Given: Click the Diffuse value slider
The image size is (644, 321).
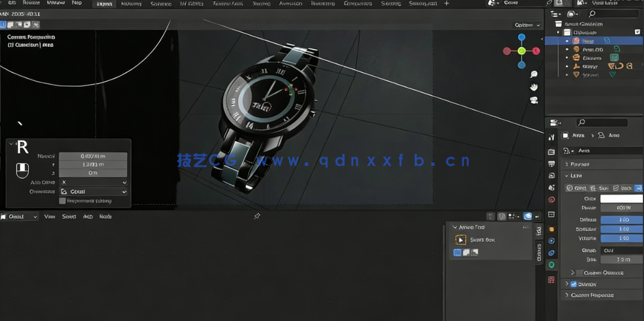Looking at the screenshot, I should [x=622, y=219].
